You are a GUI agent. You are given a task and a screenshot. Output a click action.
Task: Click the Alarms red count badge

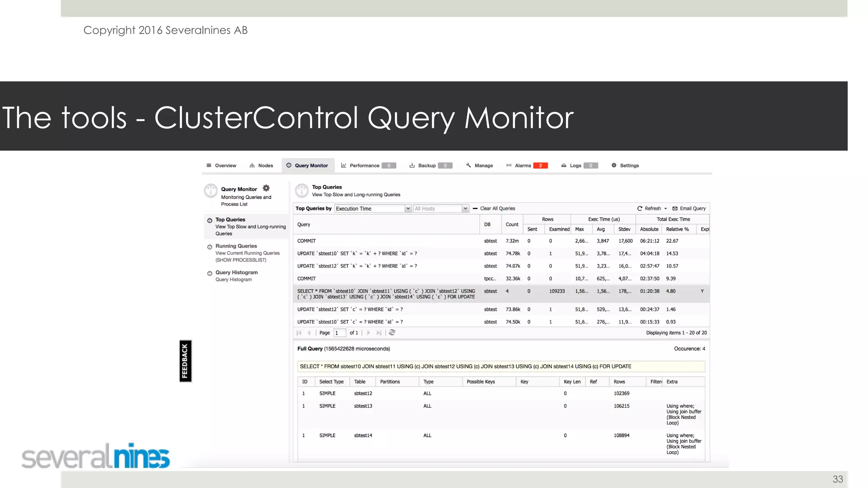tap(540, 166)
